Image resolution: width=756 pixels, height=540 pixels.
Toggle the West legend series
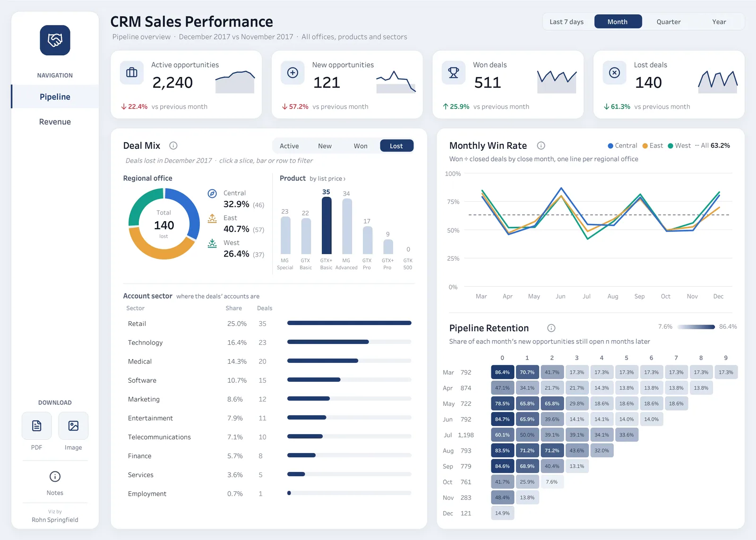679,146
